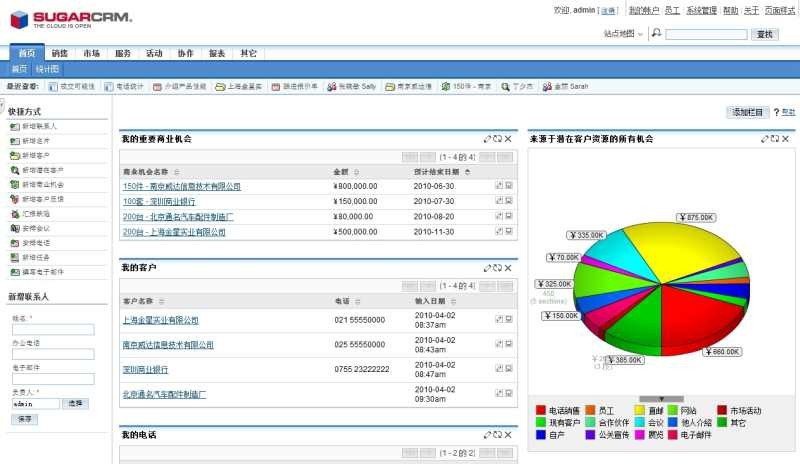Click edit icon for 深圳商业银行 customer row

(x=499, y=368)
